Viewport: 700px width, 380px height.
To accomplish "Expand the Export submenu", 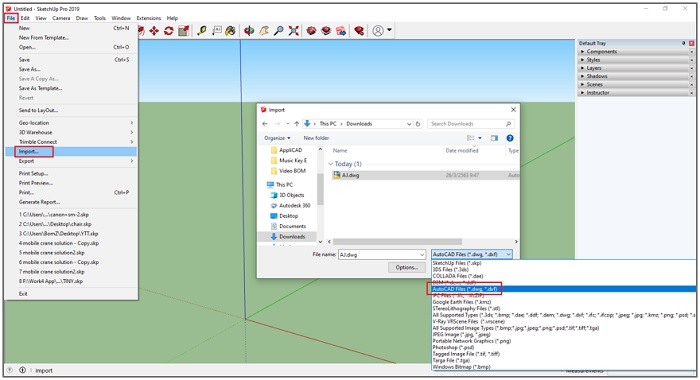I will 71,161.
